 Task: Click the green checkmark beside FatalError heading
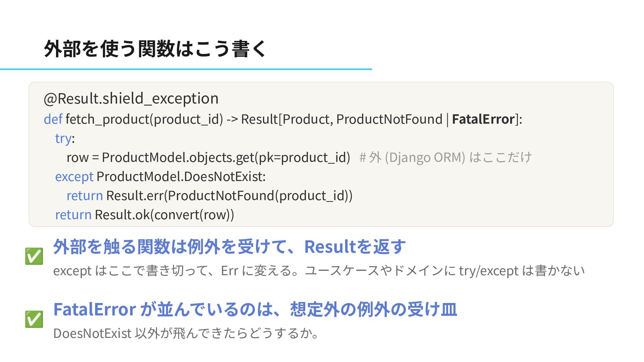pos(34,319)
